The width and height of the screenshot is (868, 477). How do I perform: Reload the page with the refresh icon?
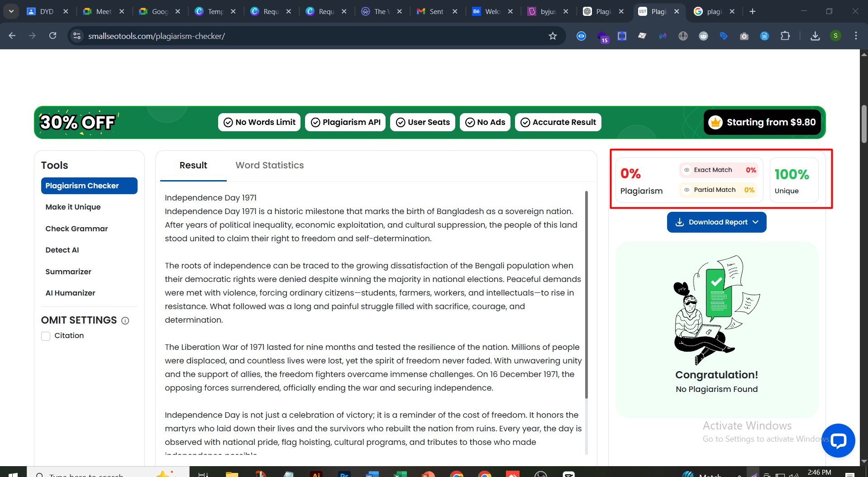[52, 36]
